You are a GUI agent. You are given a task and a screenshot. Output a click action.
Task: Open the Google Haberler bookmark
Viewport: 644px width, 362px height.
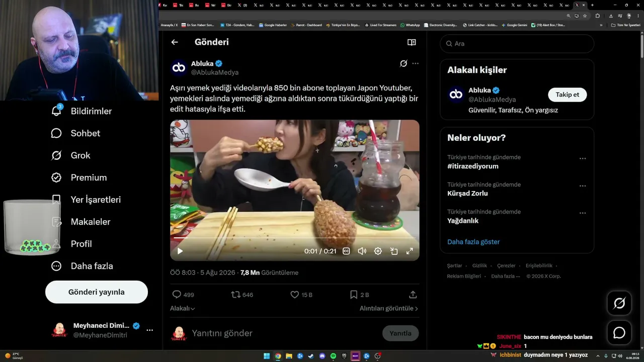[x=273, y=25]
